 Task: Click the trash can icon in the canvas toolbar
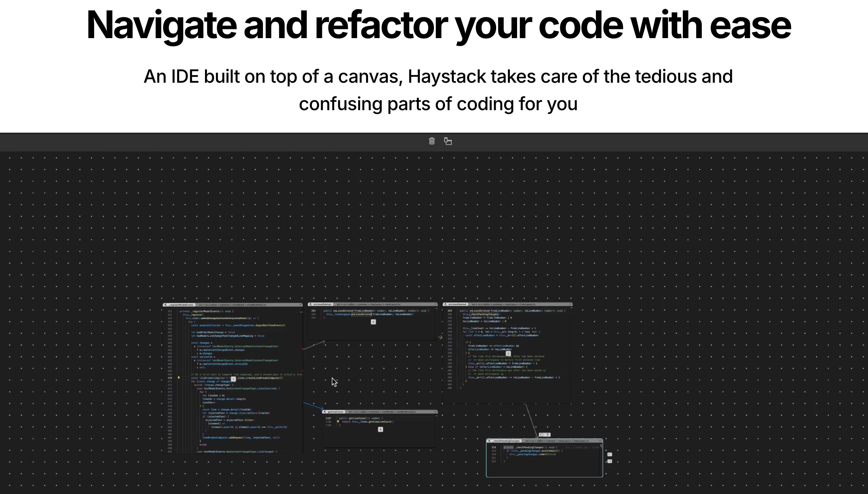[x=432, y=141]
